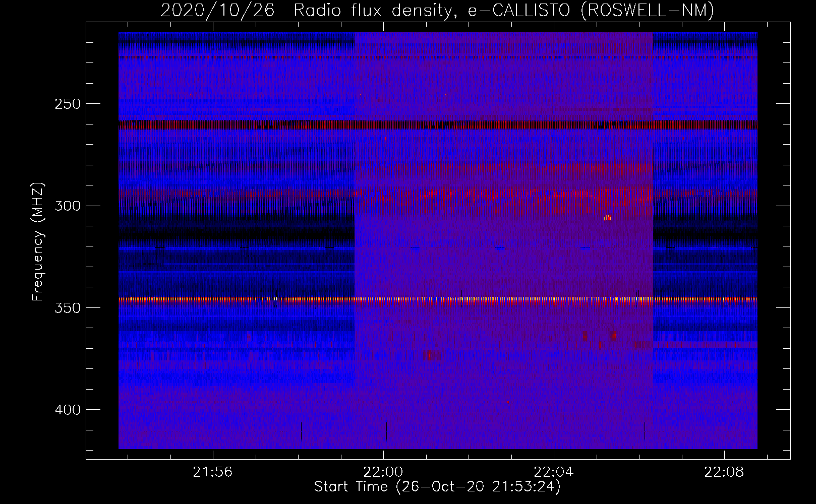Image resolution: width=816 pixels, height=504 pixels.
Task: Click the '22:00' time tick label
Action: click(383, 472)
